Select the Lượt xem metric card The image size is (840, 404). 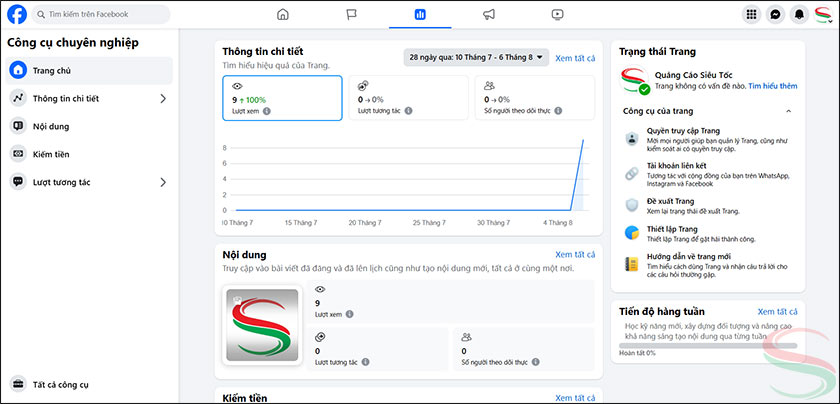pyautogui.click(x=281, y=97)
